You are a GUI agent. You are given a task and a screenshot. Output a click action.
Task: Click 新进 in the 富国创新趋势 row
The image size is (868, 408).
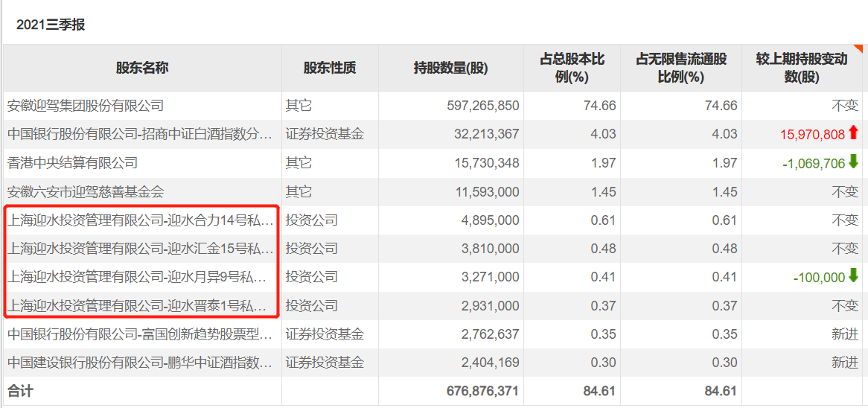[x=846, y=334]
